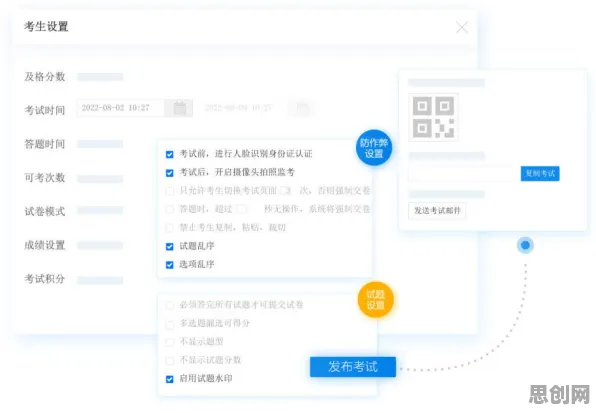This screenshot has height=413, width=596.
Task: Click the 成绩设置 value field
Action: pyautogui.click(x=100, y=245)
